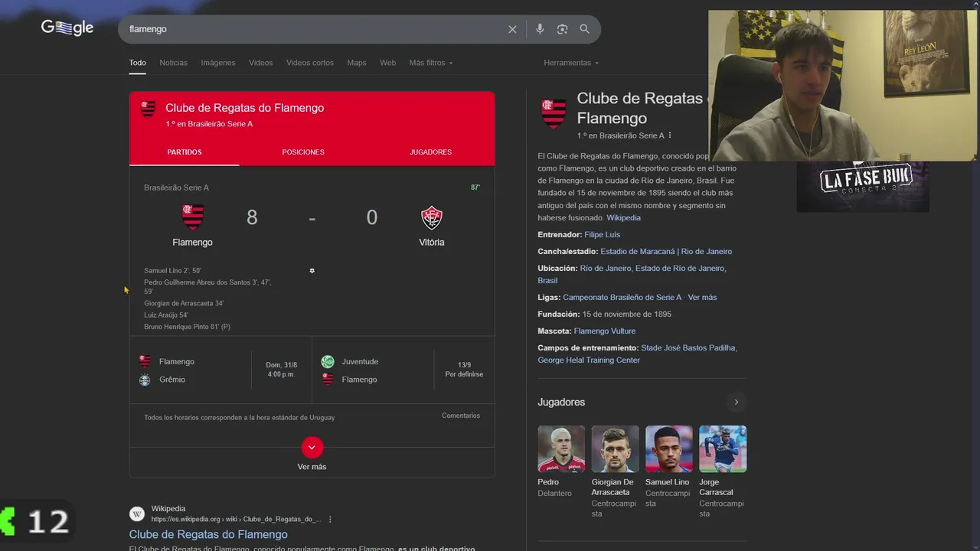Click the Brasileirão Serie A match label
This screenshot has height=551, width=980.
pyautogui.click(x=176, y=187)
